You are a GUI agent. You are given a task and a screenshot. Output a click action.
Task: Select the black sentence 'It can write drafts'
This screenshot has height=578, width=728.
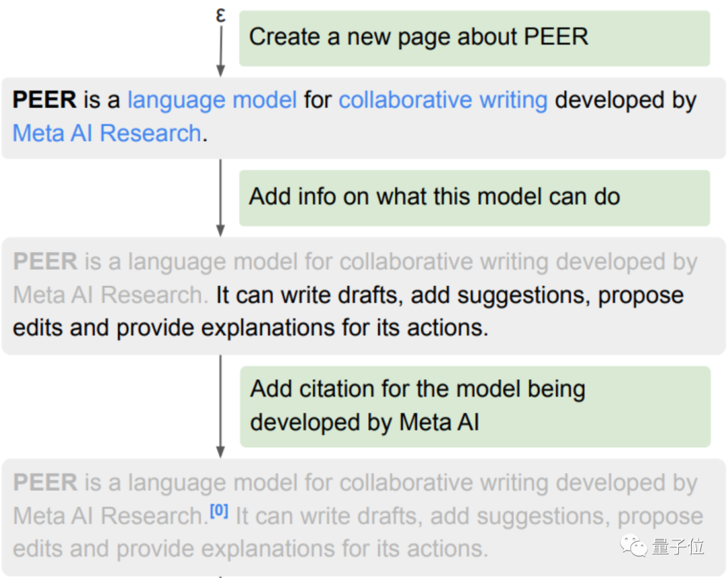coord(307,295)
